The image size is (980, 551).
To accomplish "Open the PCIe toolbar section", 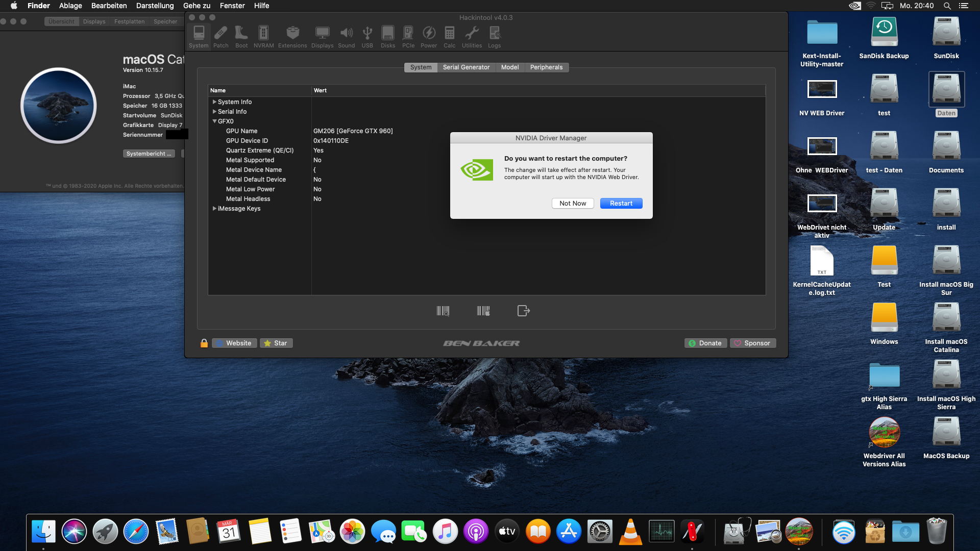I will [x=408, y=37].
